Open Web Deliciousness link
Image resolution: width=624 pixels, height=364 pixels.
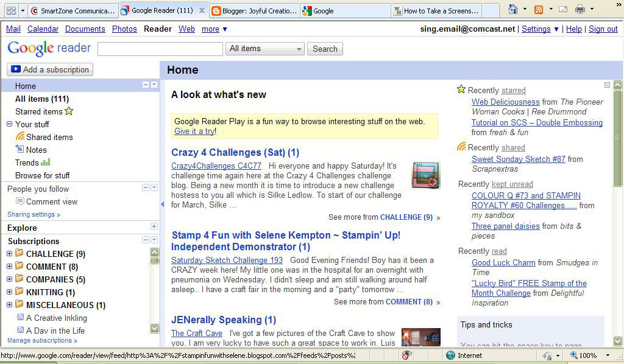tap(505, 102)
